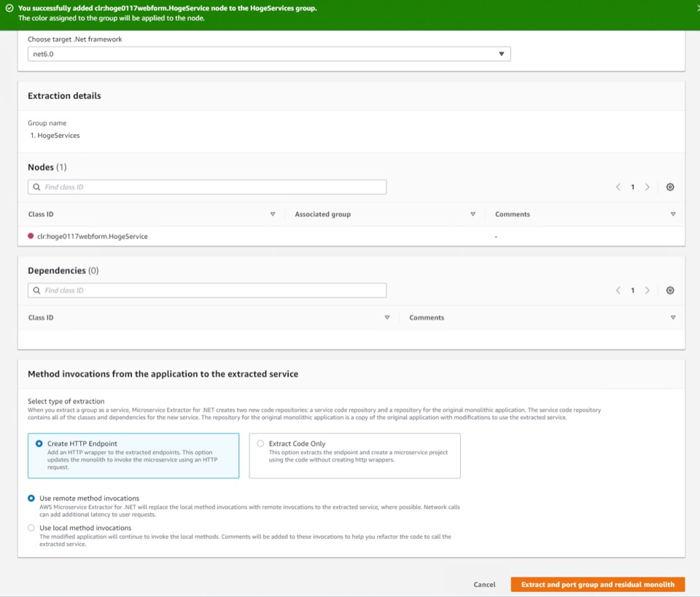Click Group name label

(47, 123)
